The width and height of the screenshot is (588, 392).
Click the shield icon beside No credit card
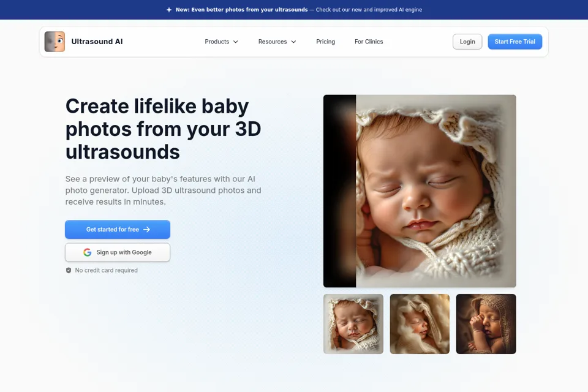click(x=69, y=271)
